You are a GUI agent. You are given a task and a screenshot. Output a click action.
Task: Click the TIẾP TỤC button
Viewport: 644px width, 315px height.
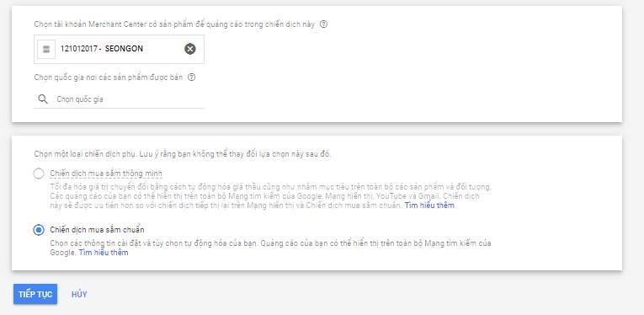click(35, 295)
